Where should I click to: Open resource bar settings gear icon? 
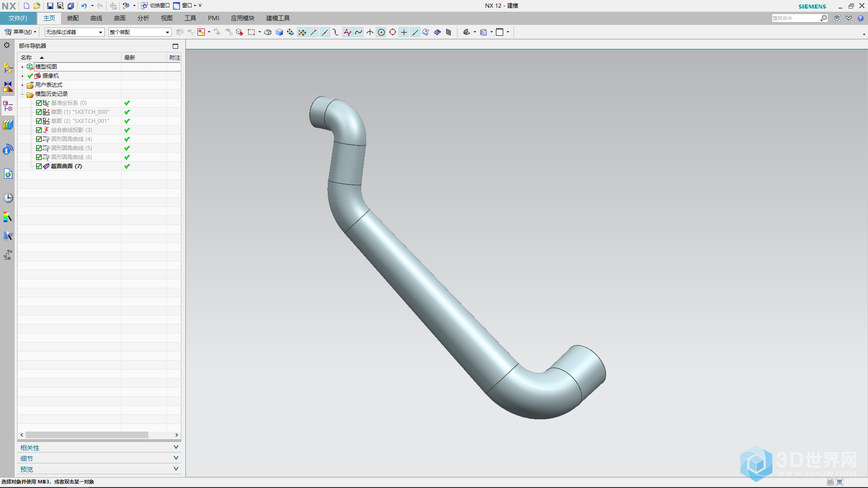point(7,45)
